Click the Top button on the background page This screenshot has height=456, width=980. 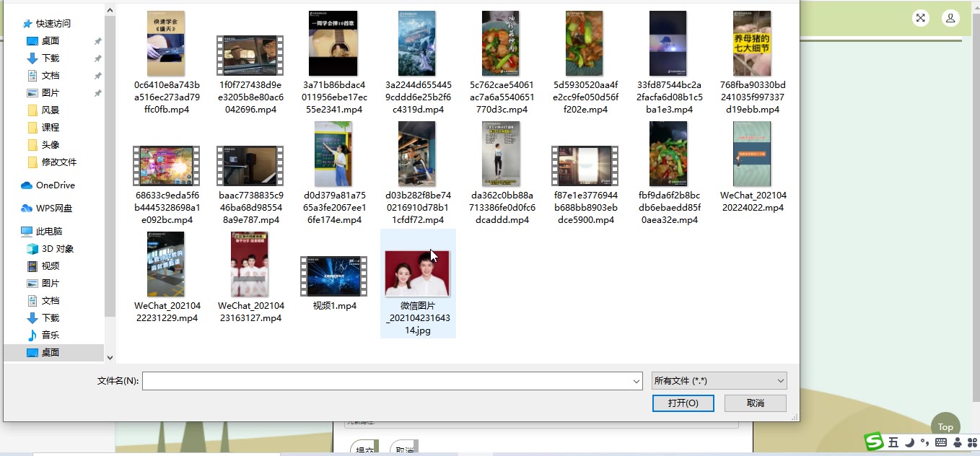tap(946, 427)
